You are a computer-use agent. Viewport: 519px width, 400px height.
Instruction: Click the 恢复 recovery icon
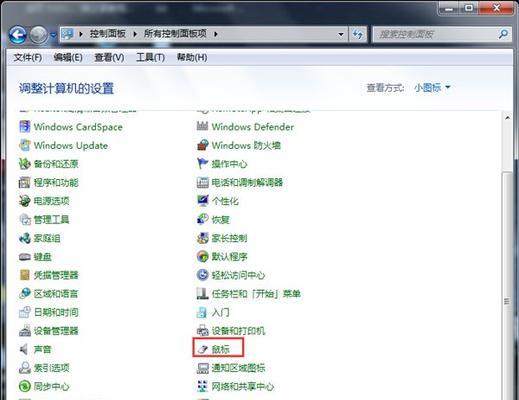tap(202, 219)
